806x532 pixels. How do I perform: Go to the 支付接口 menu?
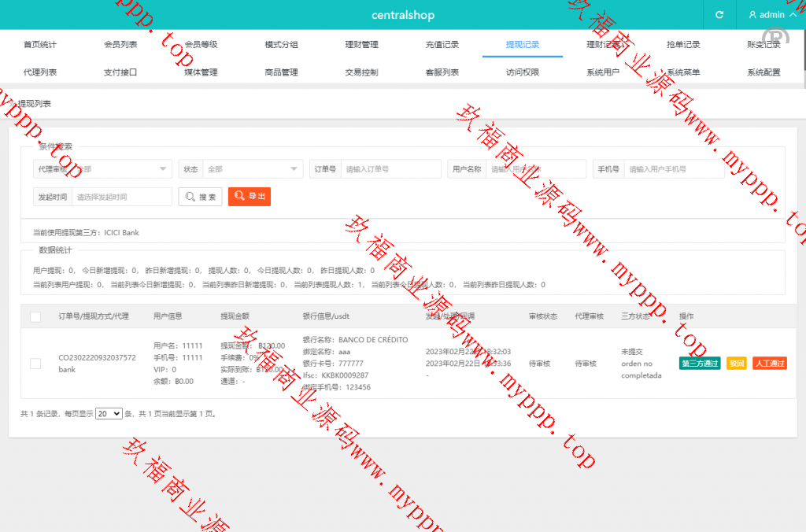pyautogui.click(x=120, y=72)
